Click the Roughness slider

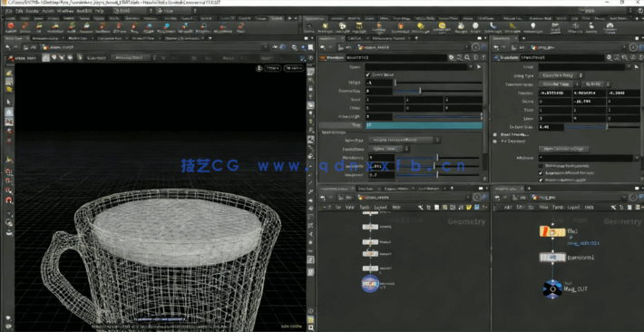click(x=437, y=175)
